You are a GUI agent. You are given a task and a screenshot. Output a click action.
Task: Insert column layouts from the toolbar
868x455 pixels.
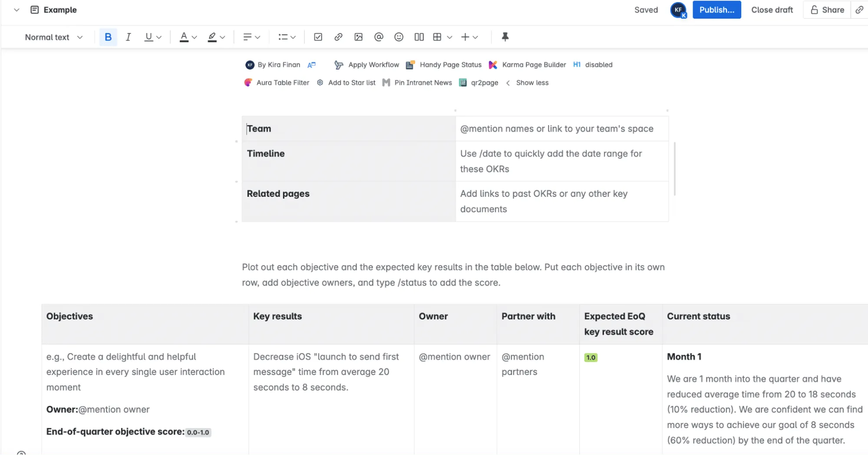(419, 37)
